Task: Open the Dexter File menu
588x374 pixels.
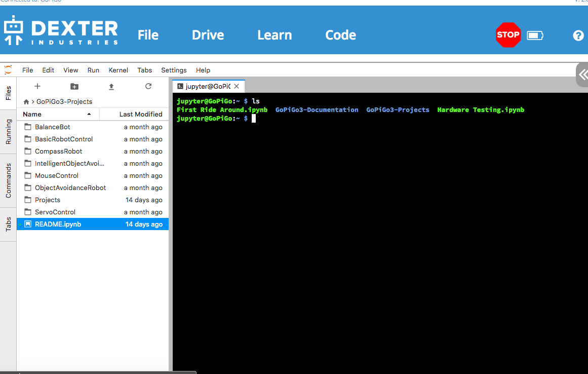Action: click(148, 35)
